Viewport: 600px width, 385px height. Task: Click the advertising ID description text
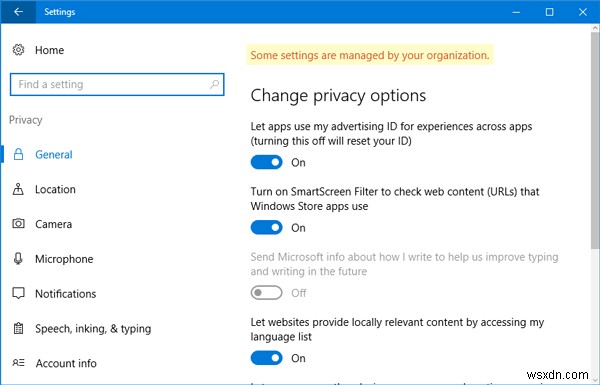(391, 134)
